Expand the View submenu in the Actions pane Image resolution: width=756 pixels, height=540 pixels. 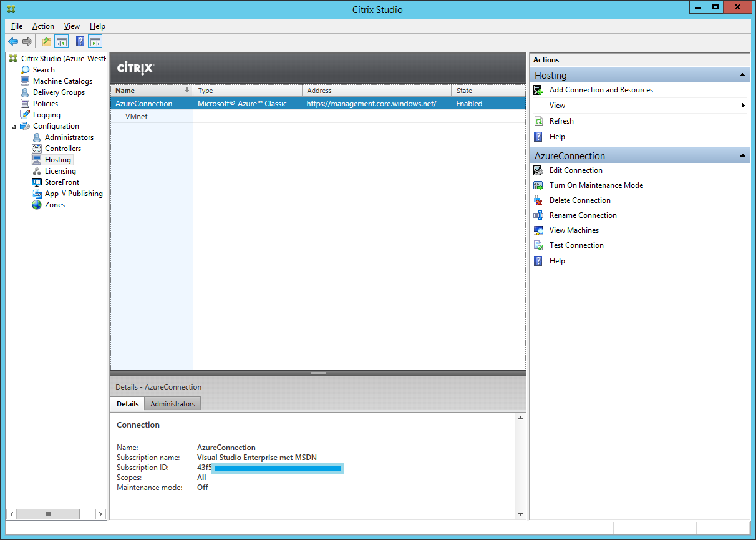click(743, 106)
